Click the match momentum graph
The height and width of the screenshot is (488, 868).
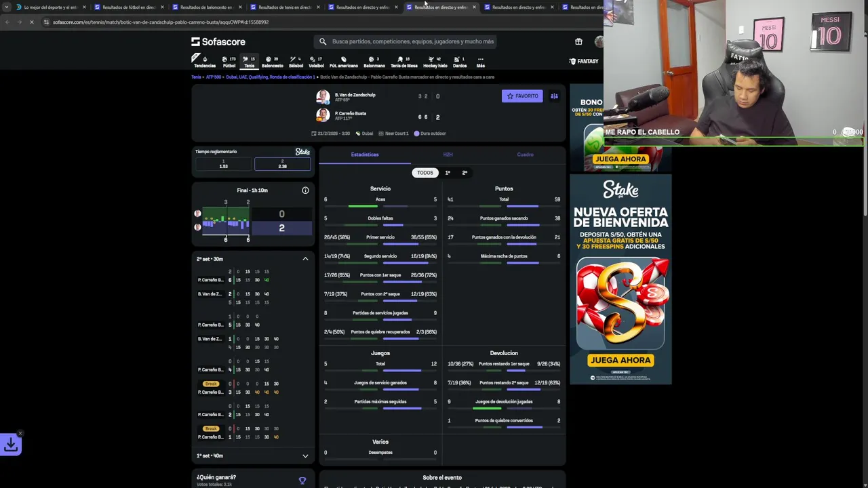226,221
